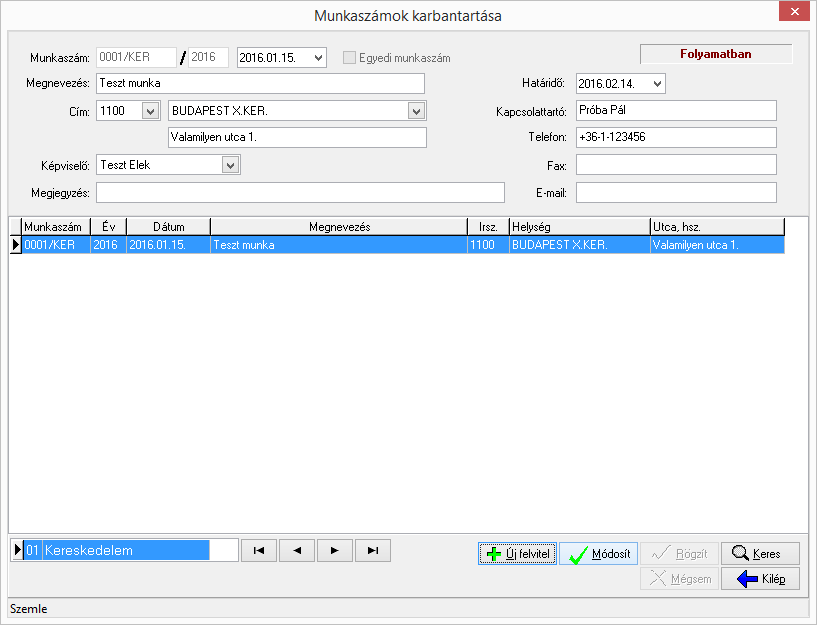Click the empty E-mail field
Viewport: 817px width, 625px height.
pyautogui.click(x=676, y=193)
